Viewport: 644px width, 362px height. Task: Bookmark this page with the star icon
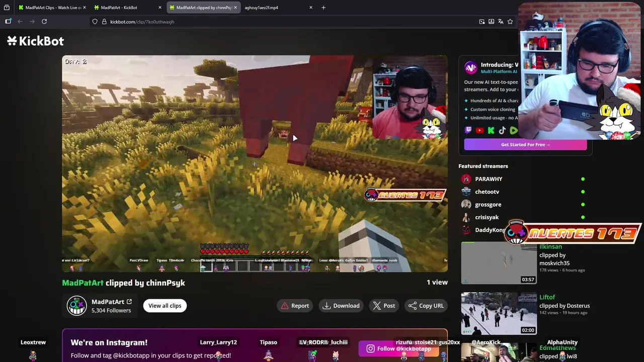[x=510, y=22]
